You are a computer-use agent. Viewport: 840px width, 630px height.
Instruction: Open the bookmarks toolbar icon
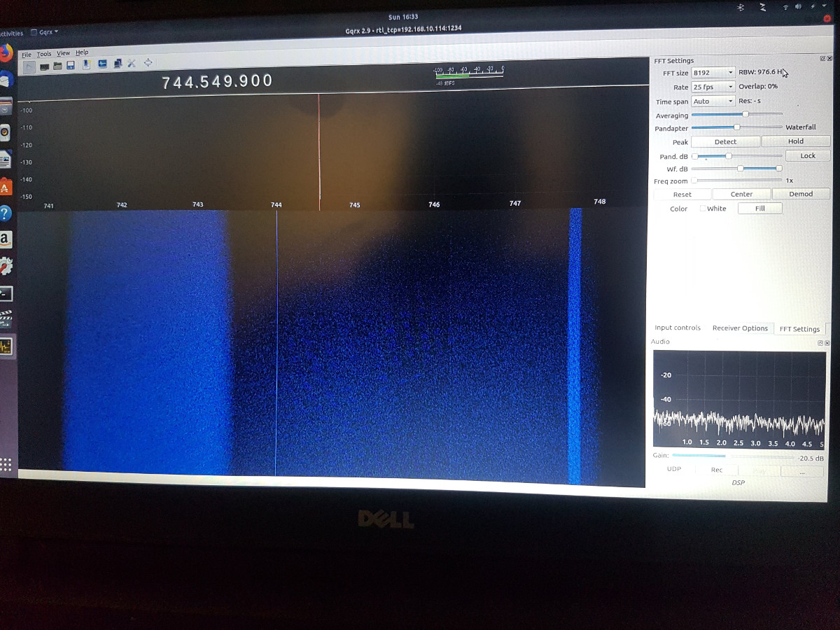(87, 64)
